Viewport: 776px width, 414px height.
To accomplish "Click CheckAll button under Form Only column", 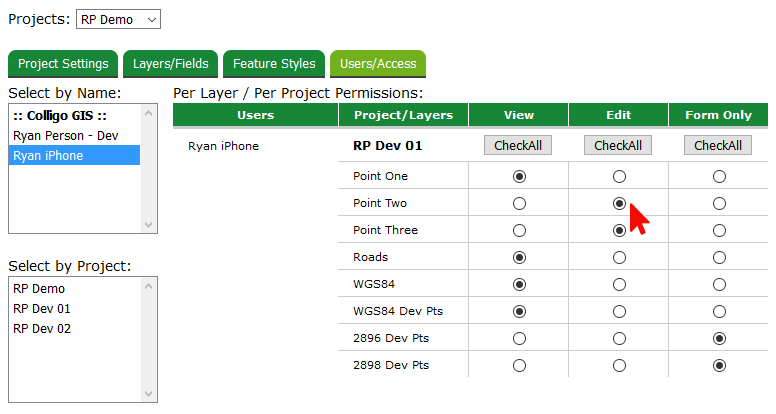I will coord(718,145).
